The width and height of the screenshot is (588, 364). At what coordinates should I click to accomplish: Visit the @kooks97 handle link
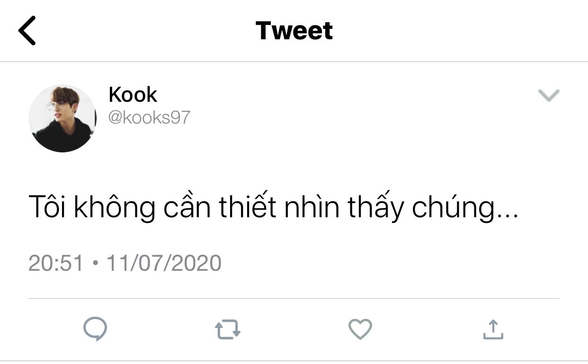(x=149, y=117)
